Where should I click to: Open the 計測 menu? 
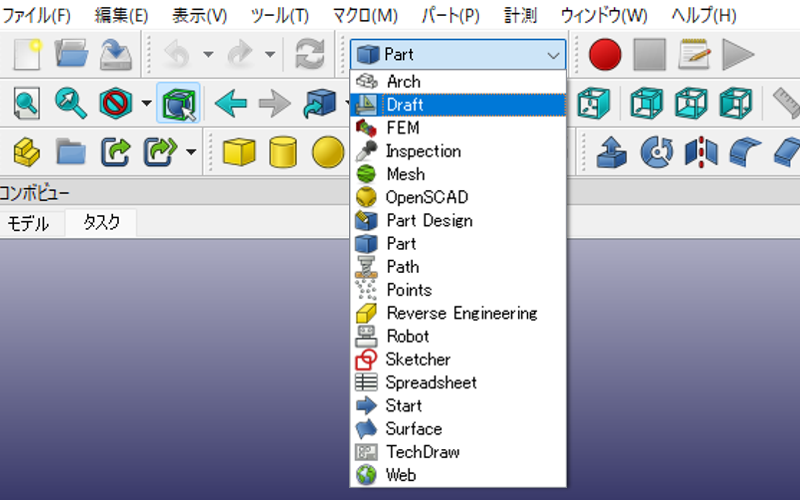[x=520, y=15]
